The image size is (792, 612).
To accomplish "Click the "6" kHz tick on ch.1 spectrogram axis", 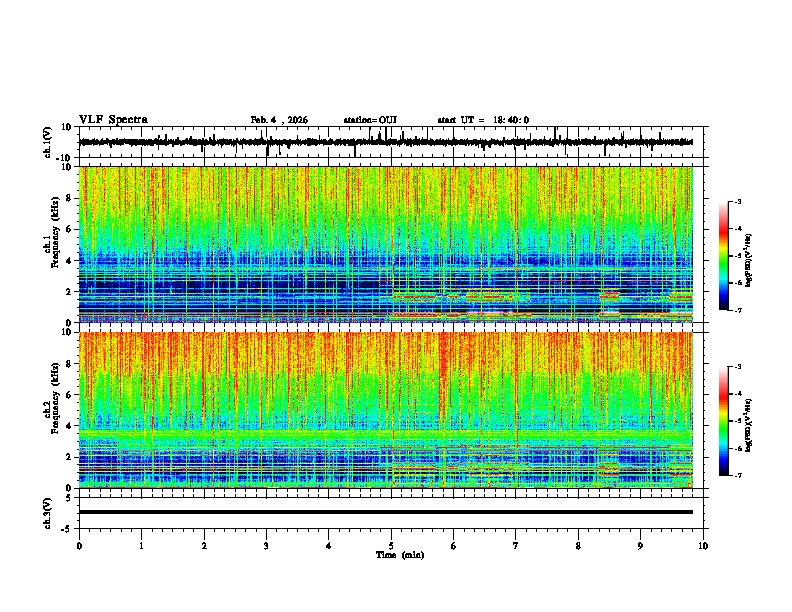I will (x=69, y=229).
